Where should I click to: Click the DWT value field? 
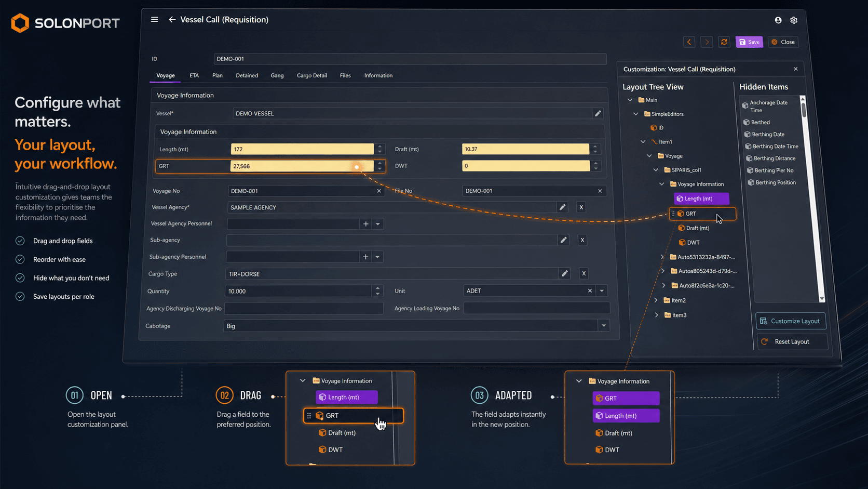pyautogui.click(x=526, y=166)
